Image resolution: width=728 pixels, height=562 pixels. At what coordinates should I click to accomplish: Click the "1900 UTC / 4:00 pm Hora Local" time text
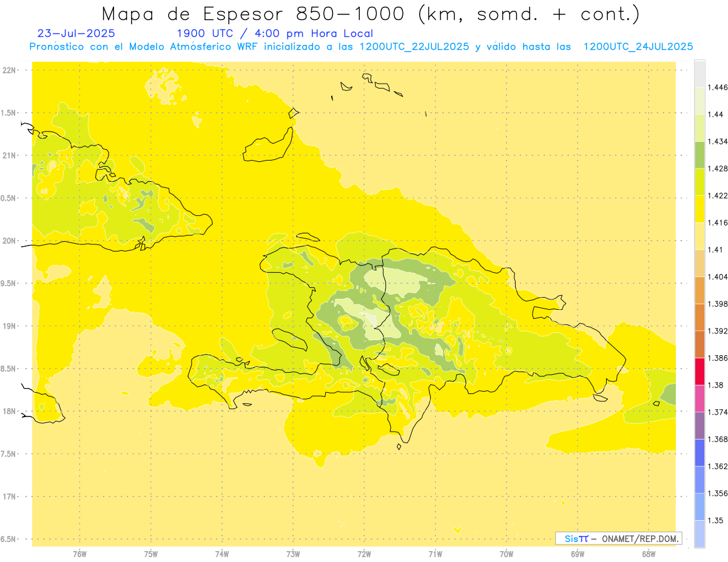[275, 34]
